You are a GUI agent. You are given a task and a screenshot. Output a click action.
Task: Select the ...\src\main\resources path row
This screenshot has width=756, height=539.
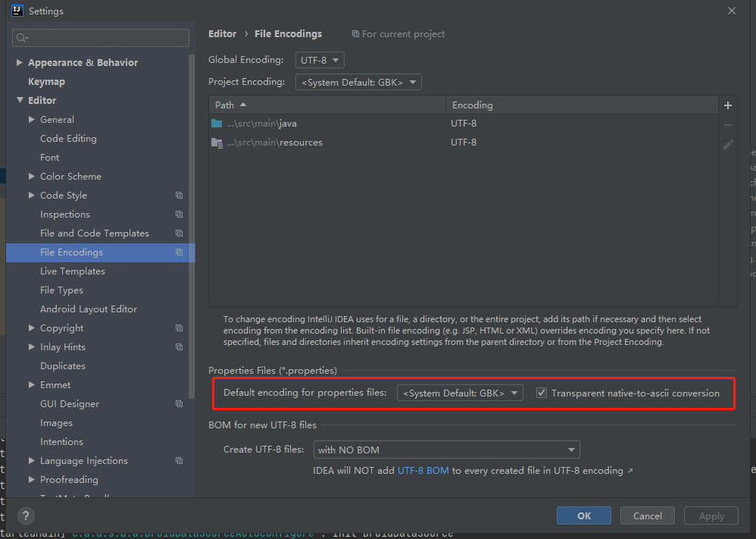point(464,143)
